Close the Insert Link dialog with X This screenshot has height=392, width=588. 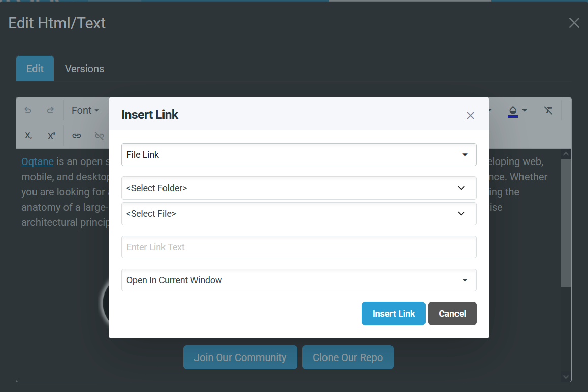(470, 115)
